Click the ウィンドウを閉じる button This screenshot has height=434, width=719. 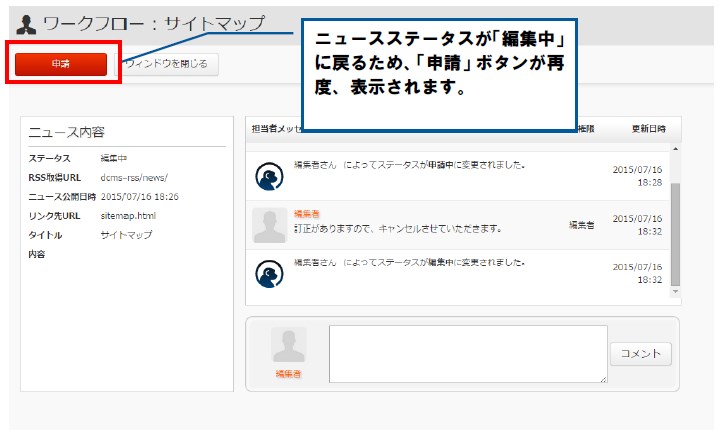pos(166,64)
